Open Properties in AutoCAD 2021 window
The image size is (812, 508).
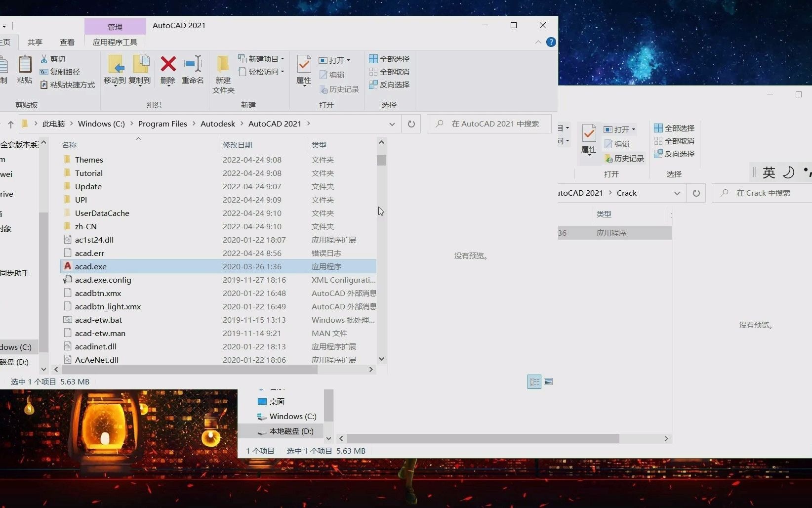[304, 70]
